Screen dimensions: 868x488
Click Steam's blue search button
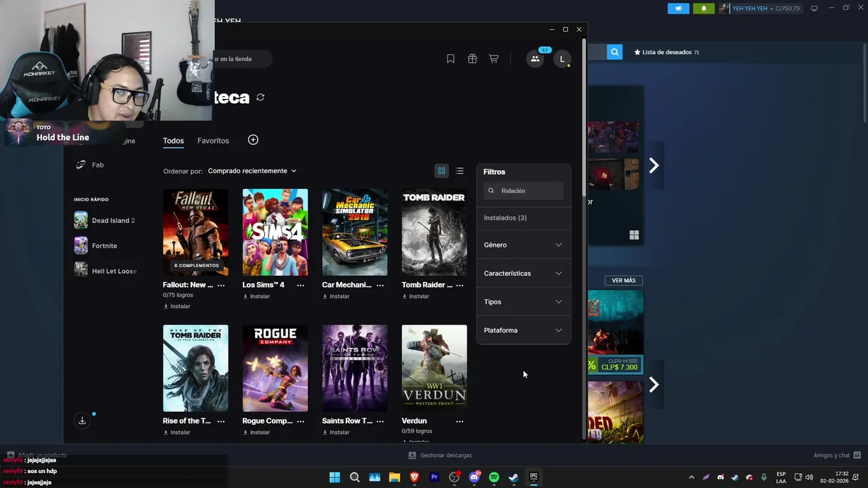click(614, 52)
